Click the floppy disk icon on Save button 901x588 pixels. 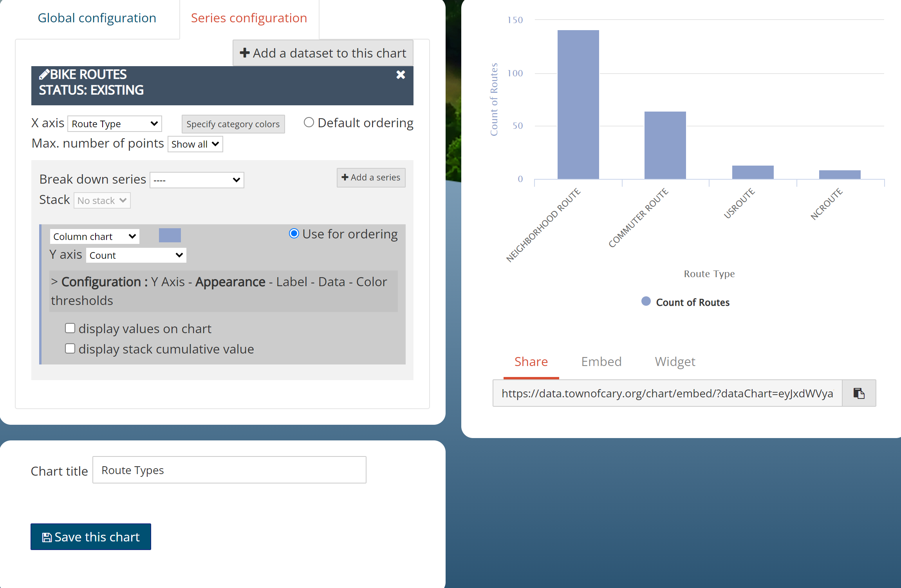click(x=47, y=537)
